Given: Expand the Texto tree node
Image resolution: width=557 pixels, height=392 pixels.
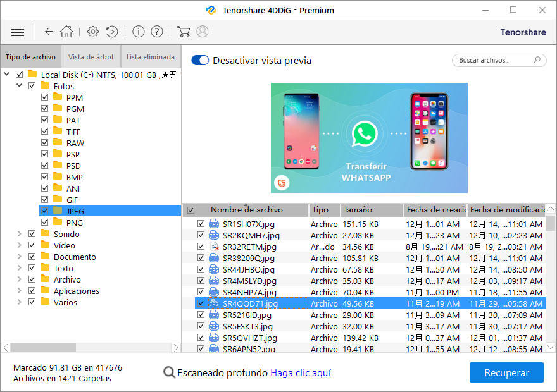Looking at the screenshot, I should 19,268.
